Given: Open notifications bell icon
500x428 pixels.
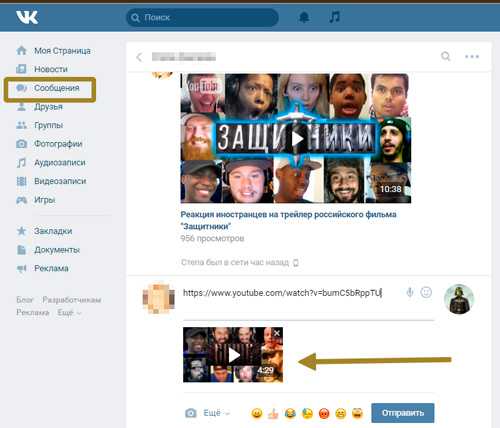Looking at the screenshot, I should [304, 17].
